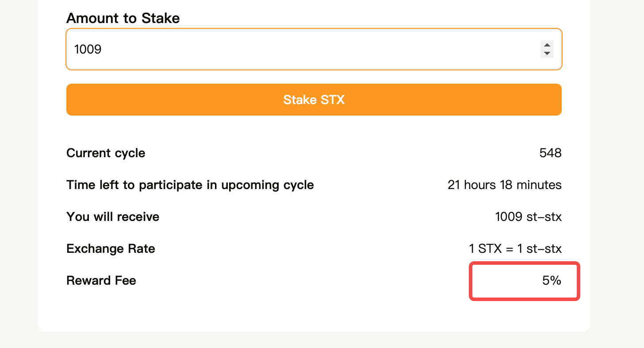Click the You will receive label

tap(113, 217)
